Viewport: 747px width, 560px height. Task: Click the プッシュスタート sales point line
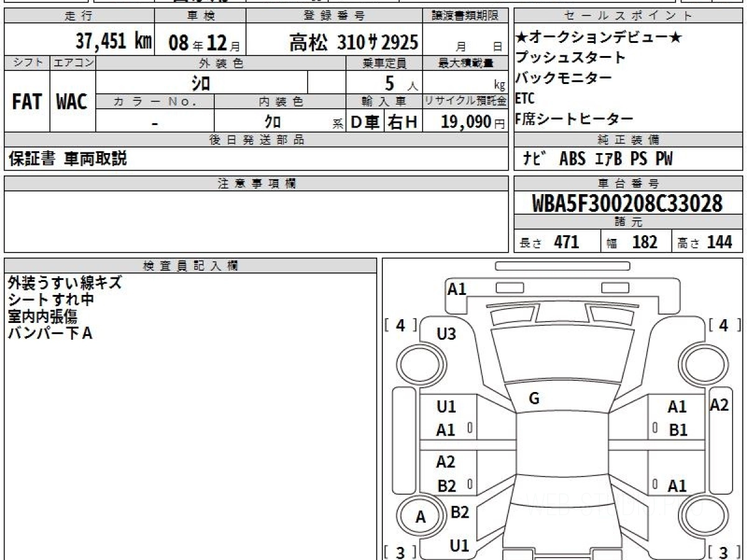pos(570,58)
